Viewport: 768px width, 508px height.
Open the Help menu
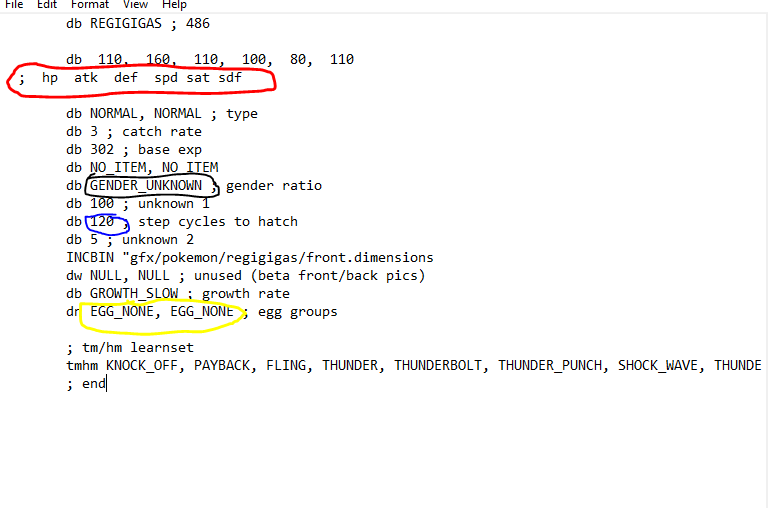click(174, 4)
